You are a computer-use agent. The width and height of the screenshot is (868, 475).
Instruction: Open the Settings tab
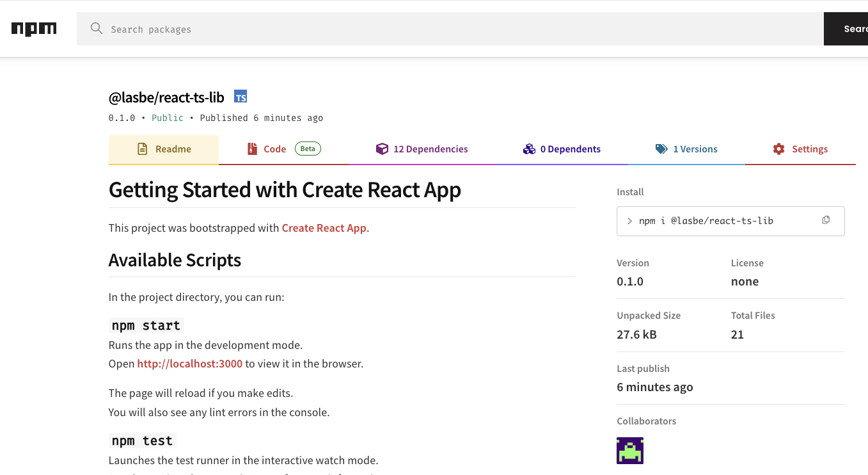pyautogui.click(x=800, y=150)
